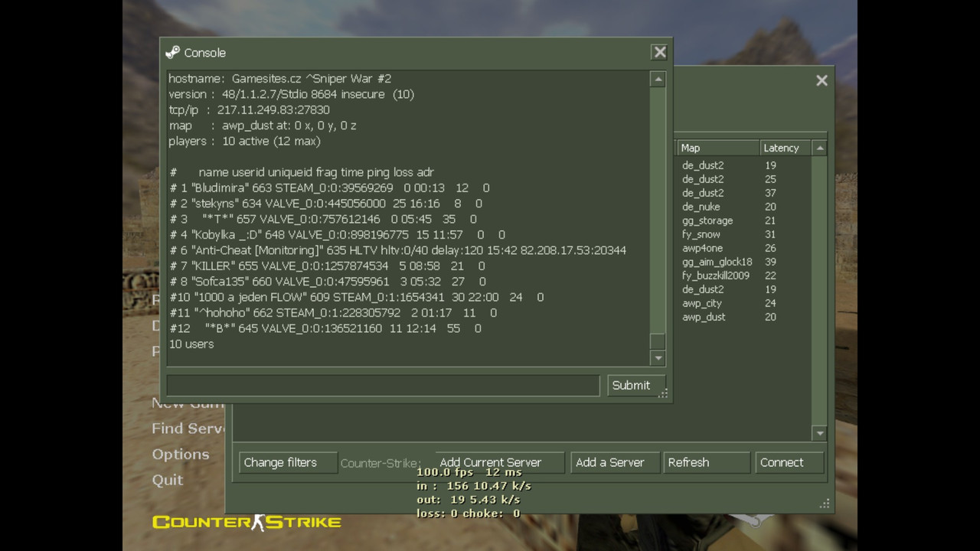Click Quit in the main menu

click(167, 480)
